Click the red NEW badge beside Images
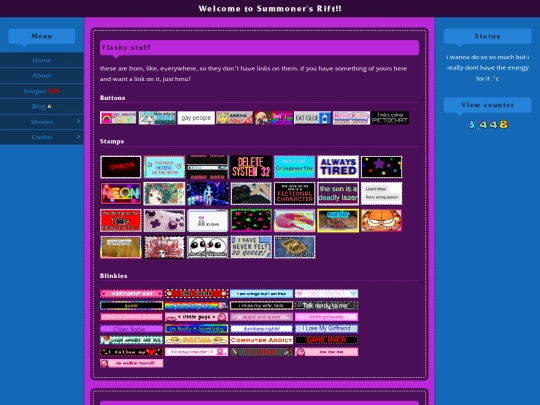Viewport: 540px width, 405px height. click(x=54, y=91)
